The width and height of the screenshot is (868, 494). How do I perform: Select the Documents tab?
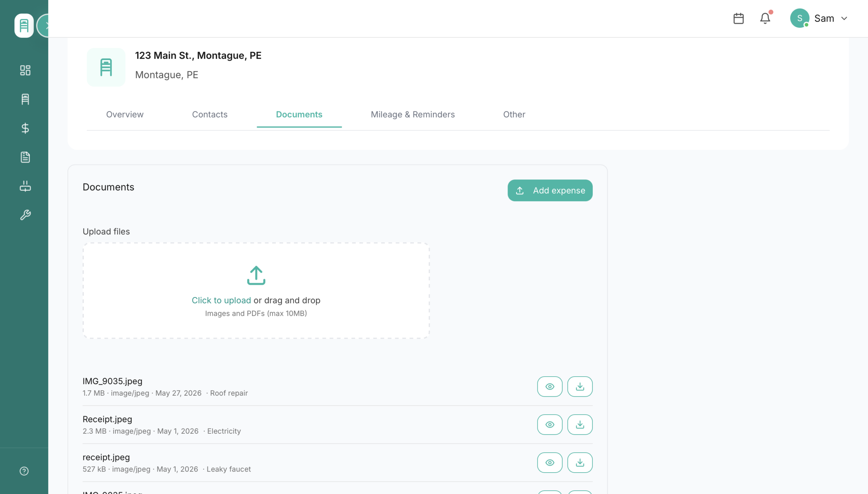[299, 114]
